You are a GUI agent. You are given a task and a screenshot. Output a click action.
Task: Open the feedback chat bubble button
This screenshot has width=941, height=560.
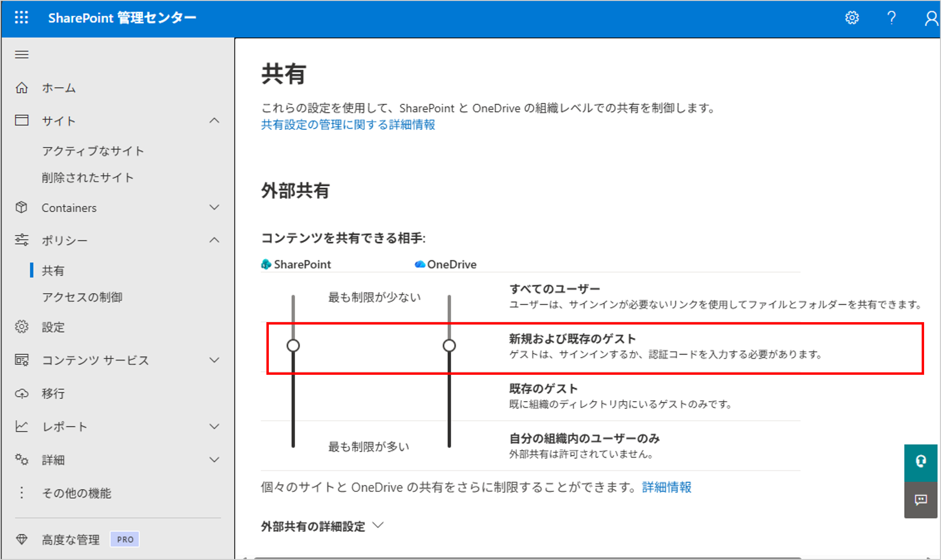921,500
